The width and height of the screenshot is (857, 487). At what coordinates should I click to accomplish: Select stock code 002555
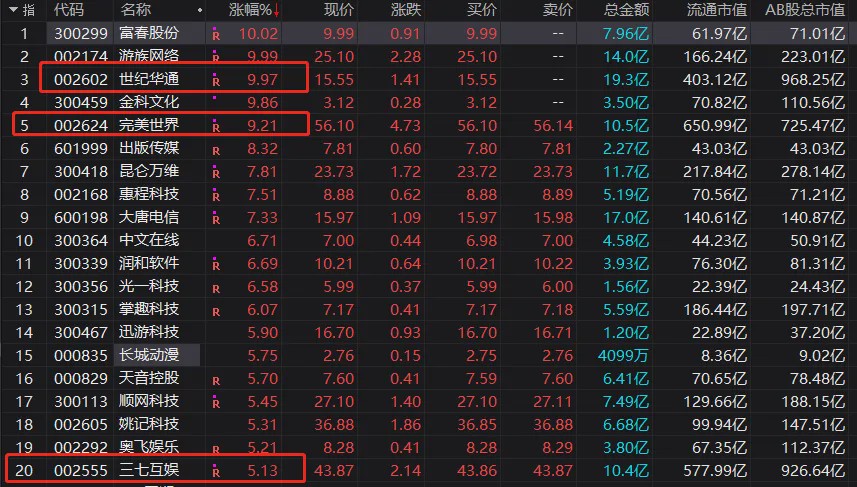[x=81, y=470]
